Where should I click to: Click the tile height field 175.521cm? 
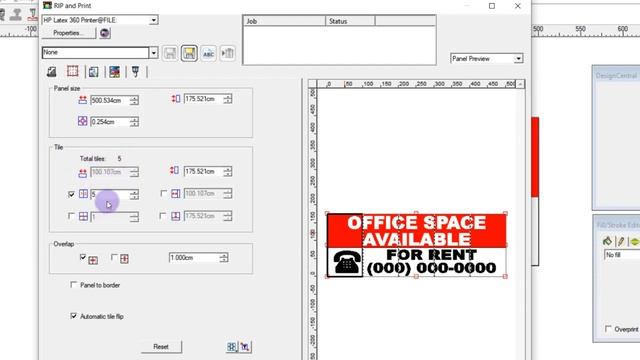pyautogui.click(x=203, y=171)
